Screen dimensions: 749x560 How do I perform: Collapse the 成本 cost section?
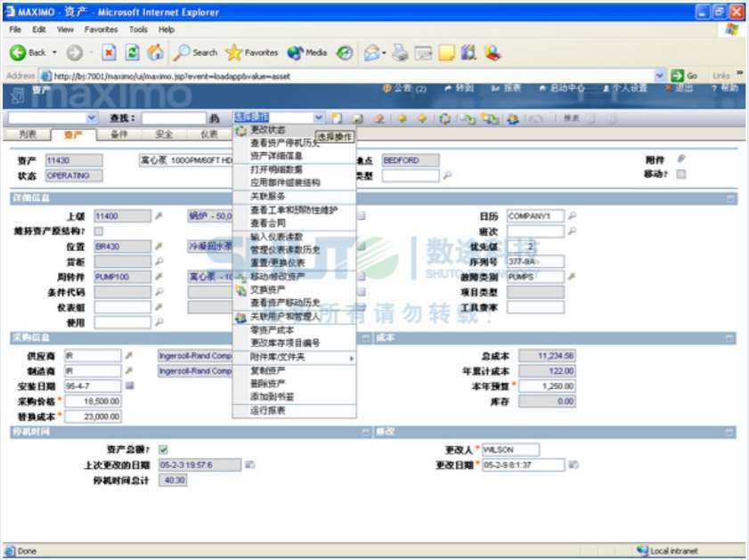point(730,338)
